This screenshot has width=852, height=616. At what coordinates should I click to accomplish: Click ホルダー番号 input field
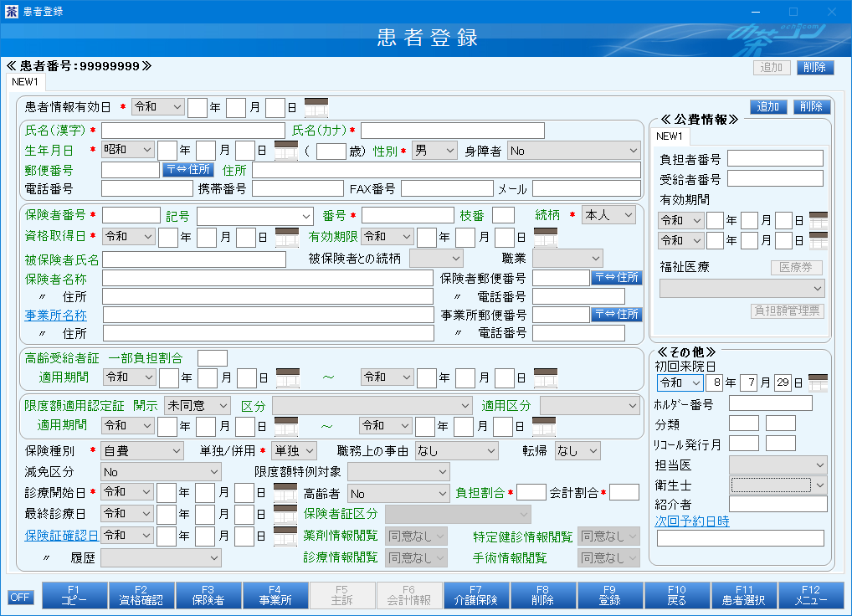click(771, 403)
